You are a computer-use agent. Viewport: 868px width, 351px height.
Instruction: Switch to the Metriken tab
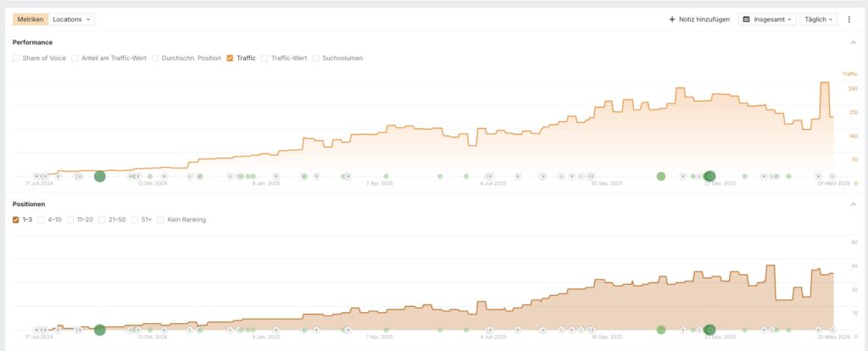tap(30, 19)
